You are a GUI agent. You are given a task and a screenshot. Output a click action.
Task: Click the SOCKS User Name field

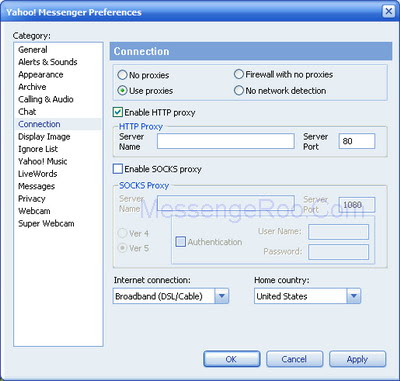[338, 232]
